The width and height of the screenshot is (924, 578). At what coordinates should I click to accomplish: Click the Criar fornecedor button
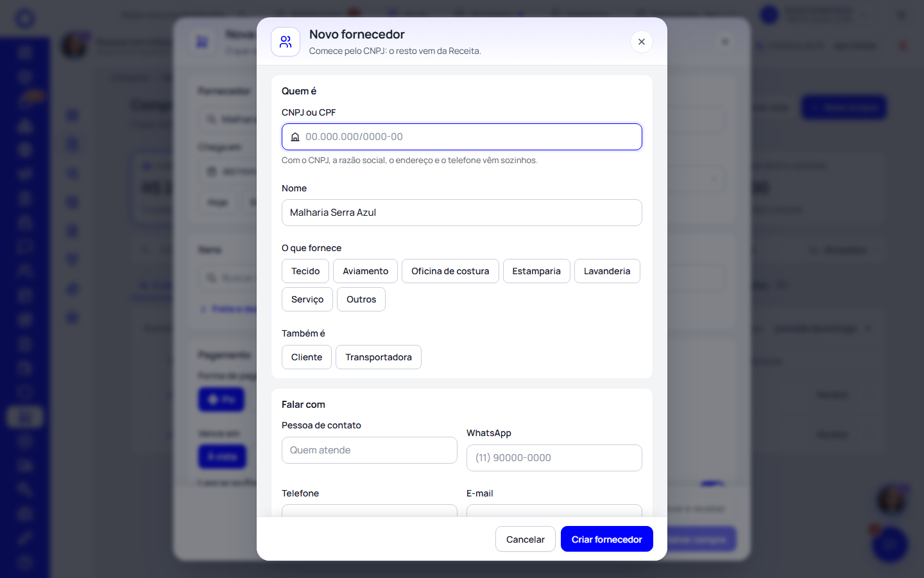click(x=607, y=539)
